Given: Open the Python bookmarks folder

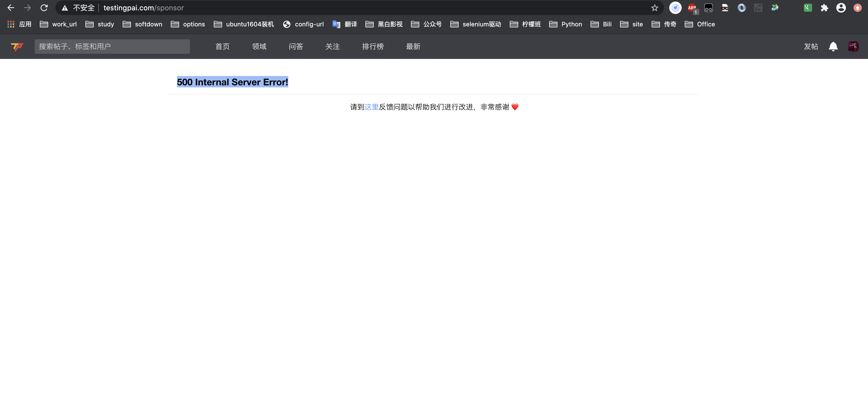Looking at the screenshot, I should coord(566,24).
